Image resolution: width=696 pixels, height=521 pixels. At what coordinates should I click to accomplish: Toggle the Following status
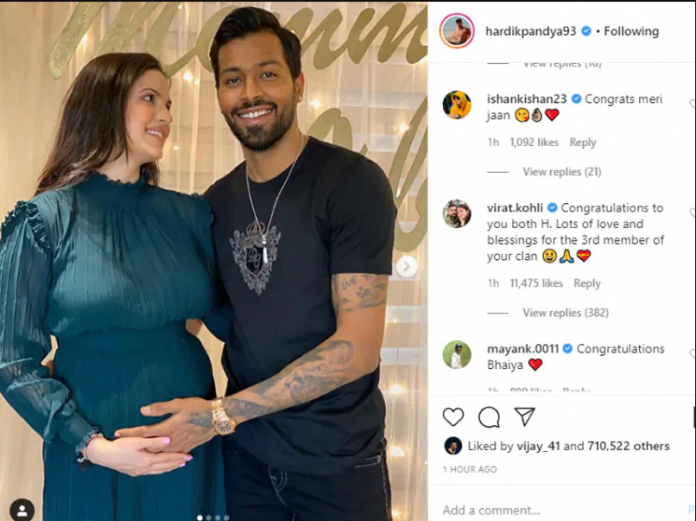[x=631, y=31]
